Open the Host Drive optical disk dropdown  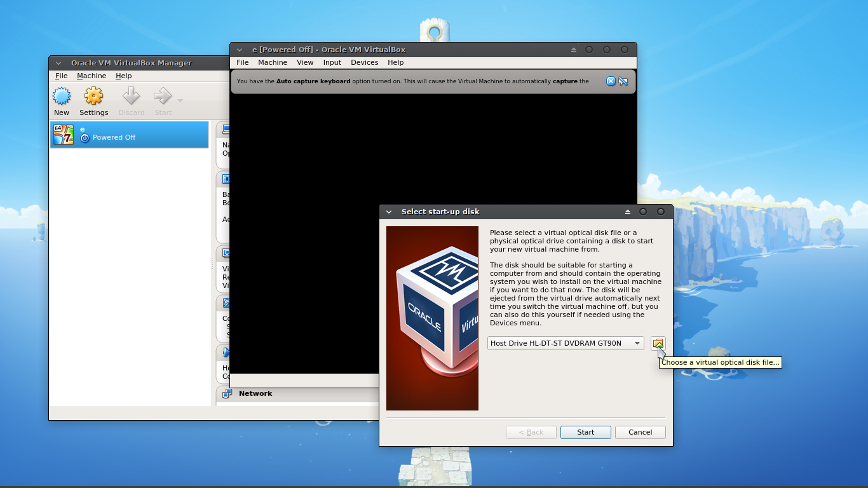click(566, 343)
